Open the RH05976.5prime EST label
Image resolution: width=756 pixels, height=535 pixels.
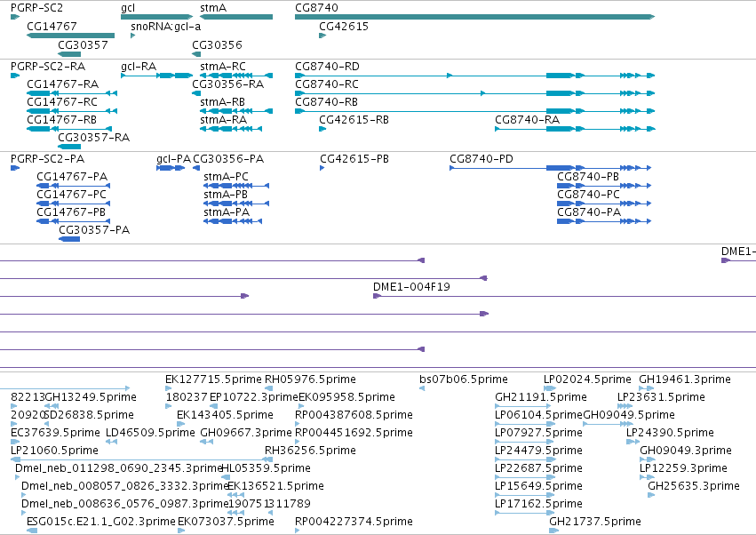pos(311,379)
